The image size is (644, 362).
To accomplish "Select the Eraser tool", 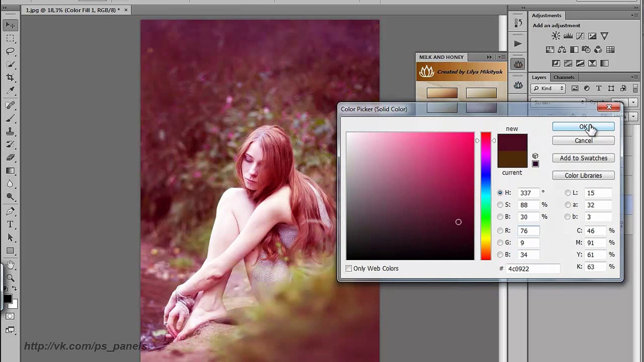I will [x=10, y=158].
